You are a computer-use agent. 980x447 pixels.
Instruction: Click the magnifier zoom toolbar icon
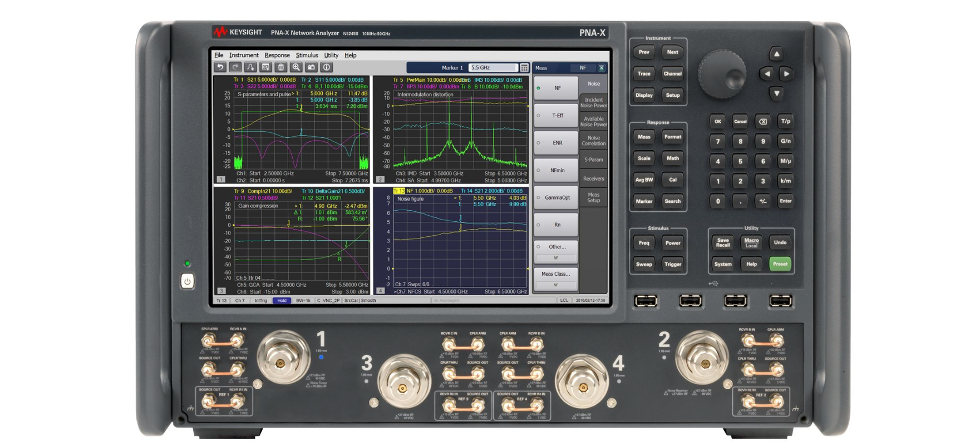pos(296,67)
